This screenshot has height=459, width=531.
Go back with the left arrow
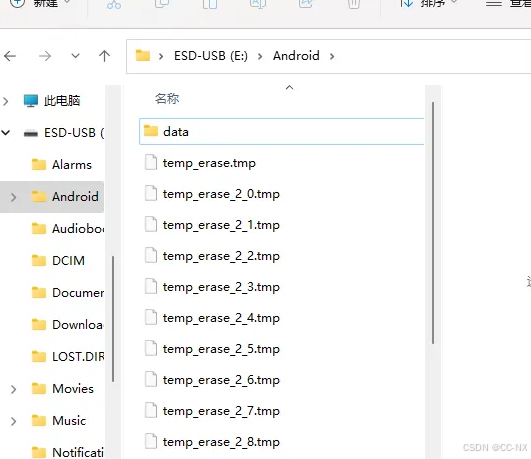pyautogui.click(x=10, y=56)
